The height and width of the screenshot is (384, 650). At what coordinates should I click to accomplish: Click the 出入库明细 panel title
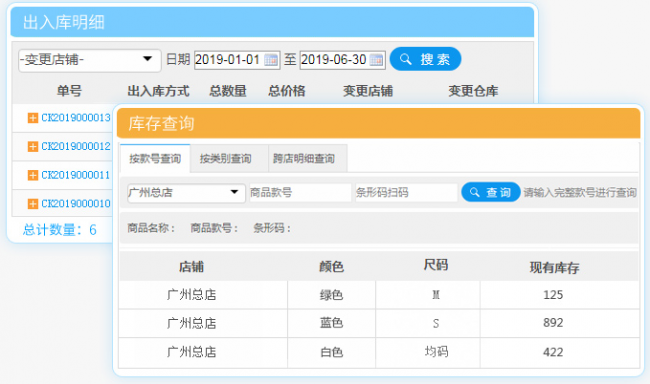pos(63,22)
